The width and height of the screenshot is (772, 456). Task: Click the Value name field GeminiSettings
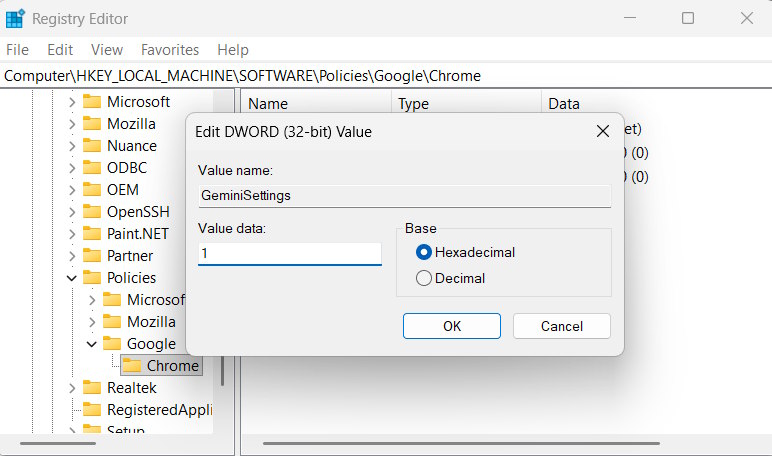click(x=404, y=195)
